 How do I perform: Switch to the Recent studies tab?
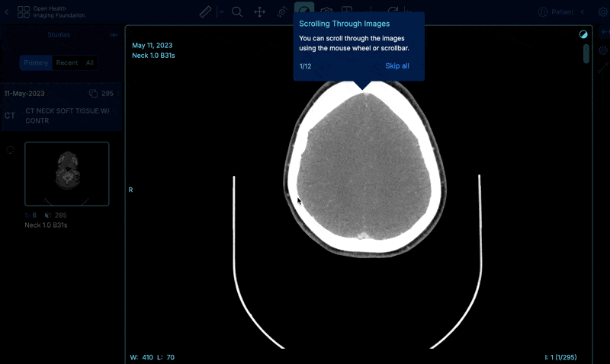coord(67,63)
